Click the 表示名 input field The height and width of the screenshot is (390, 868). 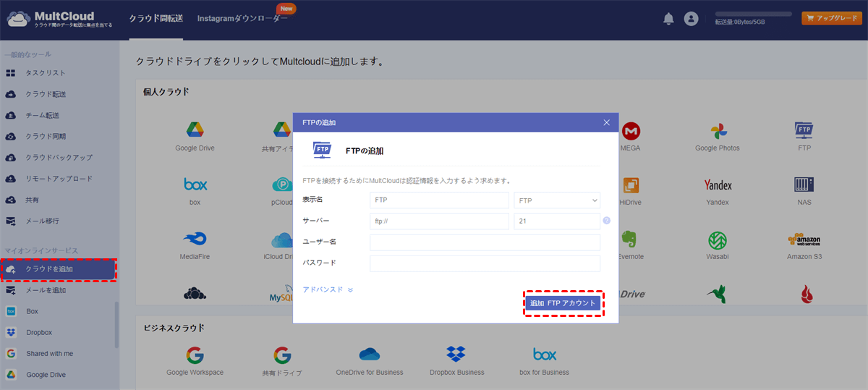[439, 200]
